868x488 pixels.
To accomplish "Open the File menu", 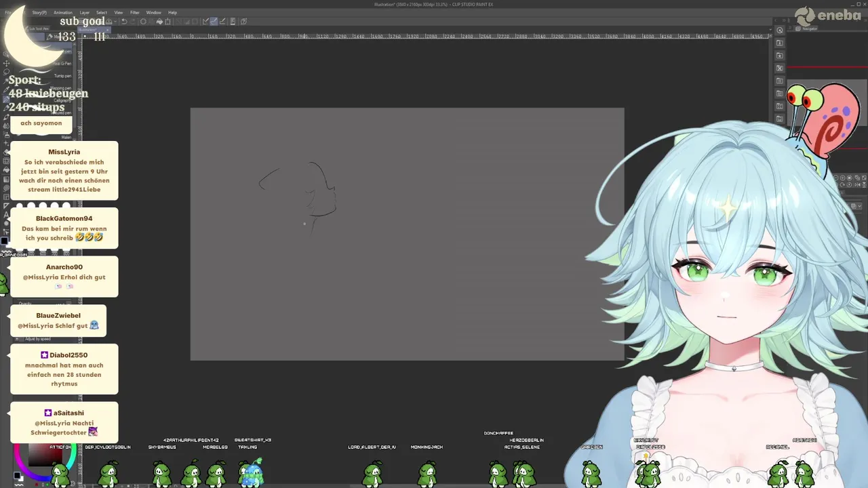I will coord(8,12).
